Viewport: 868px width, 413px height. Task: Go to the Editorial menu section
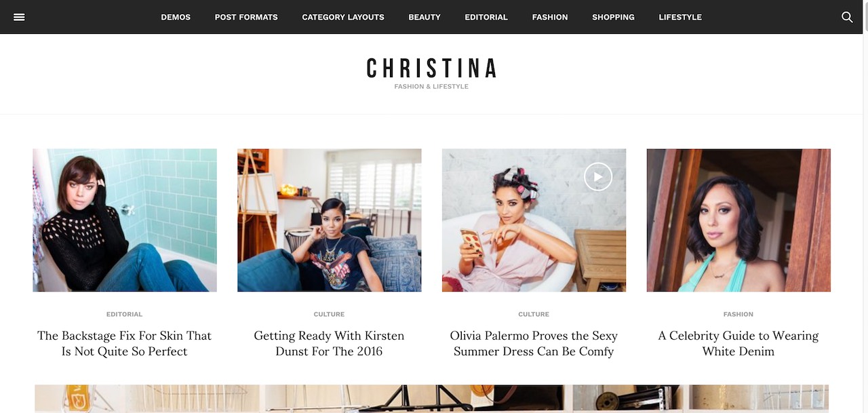pyautogui.click(x=486, y=17)
